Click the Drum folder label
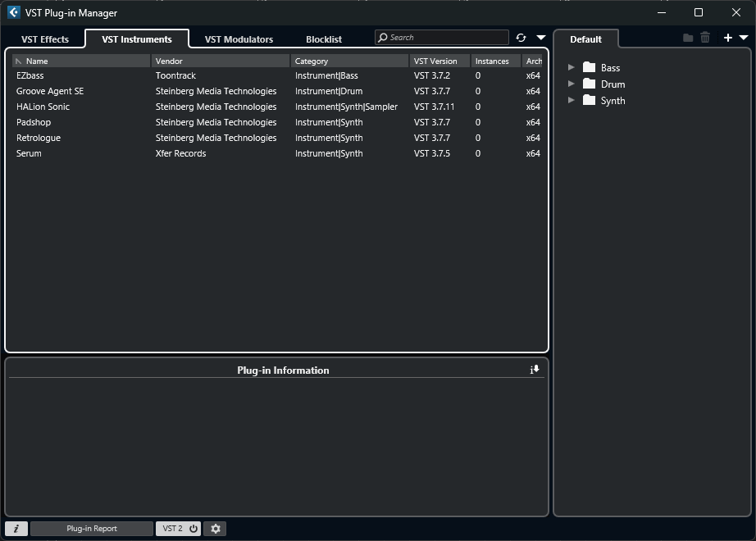The width and height of the screenshot is (756, 541). tap(613, 84)
